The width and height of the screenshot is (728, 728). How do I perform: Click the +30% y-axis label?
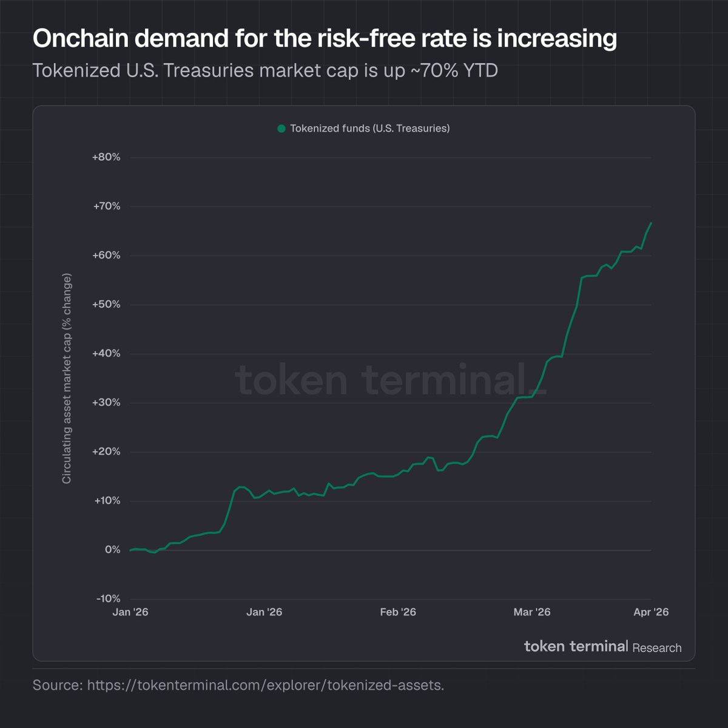coord(106,403)
